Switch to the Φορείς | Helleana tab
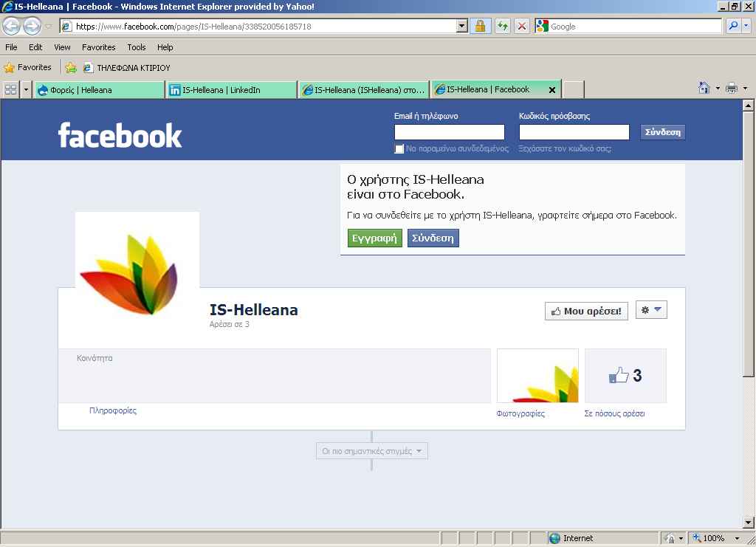 tap(100, 90)
